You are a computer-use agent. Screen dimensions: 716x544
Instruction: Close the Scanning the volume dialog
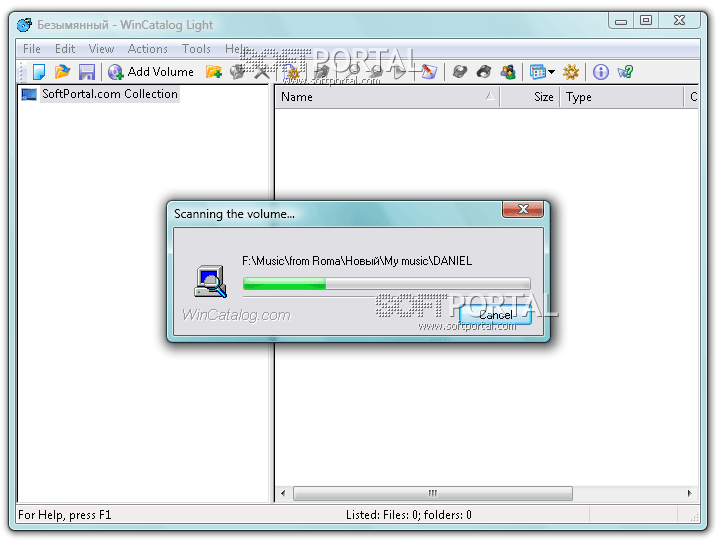(523, 209)
